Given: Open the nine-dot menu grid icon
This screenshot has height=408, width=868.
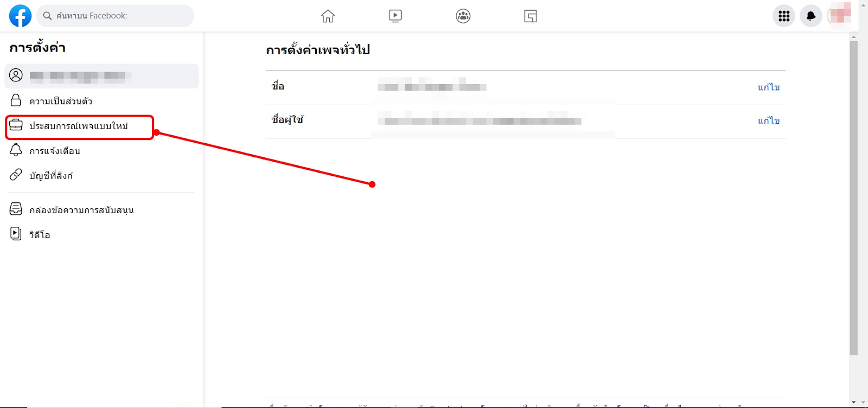Looking at the screenshot, I should (784, 16).
